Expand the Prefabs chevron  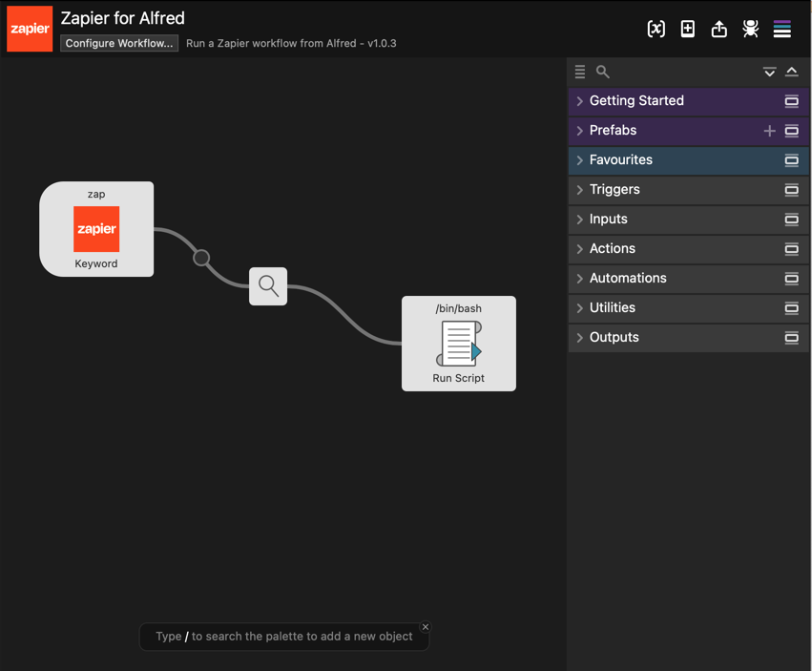click(x=579, y=131)
